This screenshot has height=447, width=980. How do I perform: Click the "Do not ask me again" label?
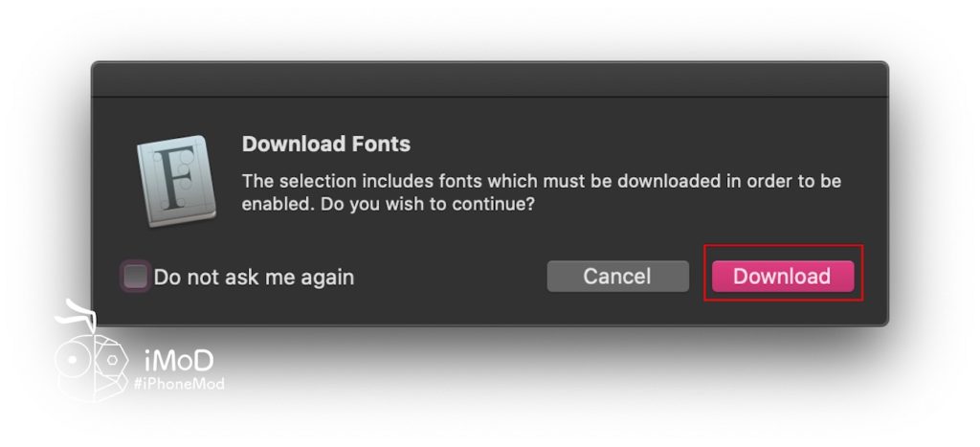coord(254,278)
